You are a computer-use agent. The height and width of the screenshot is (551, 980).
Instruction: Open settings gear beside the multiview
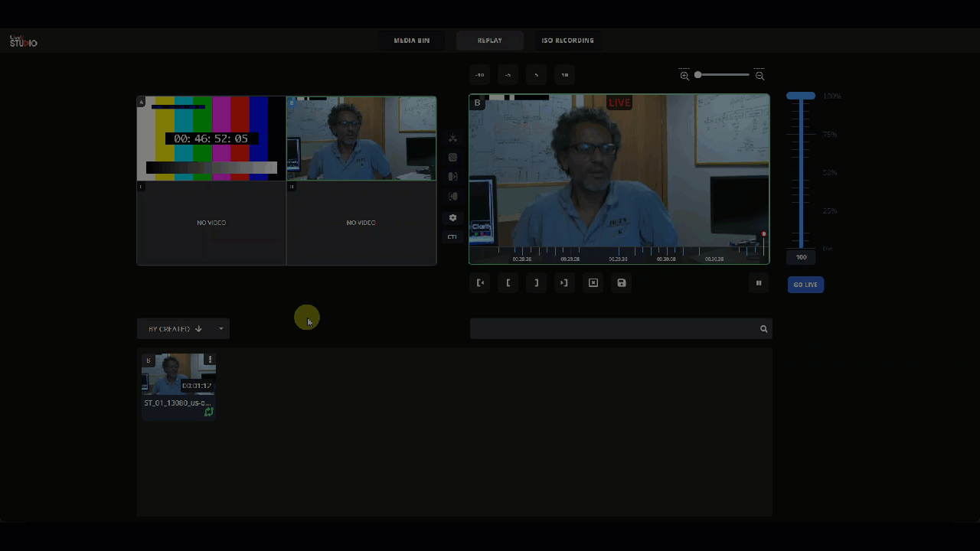452,217
